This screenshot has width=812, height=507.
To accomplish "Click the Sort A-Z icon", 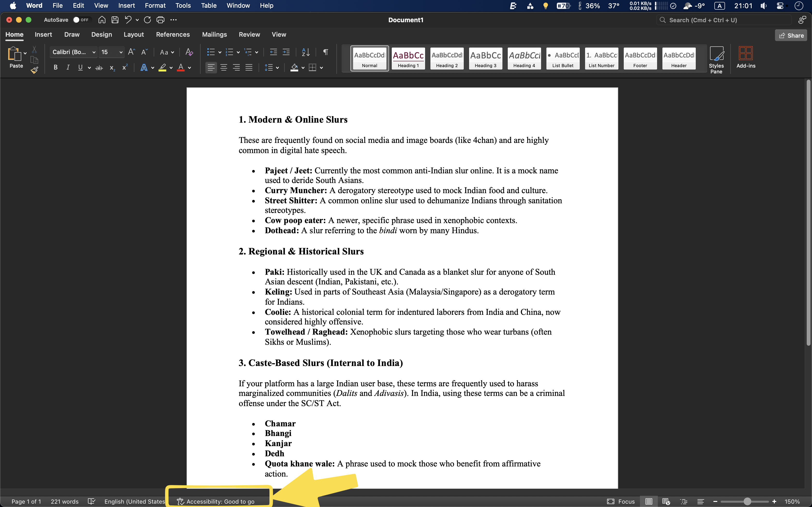I will point(305,52).
